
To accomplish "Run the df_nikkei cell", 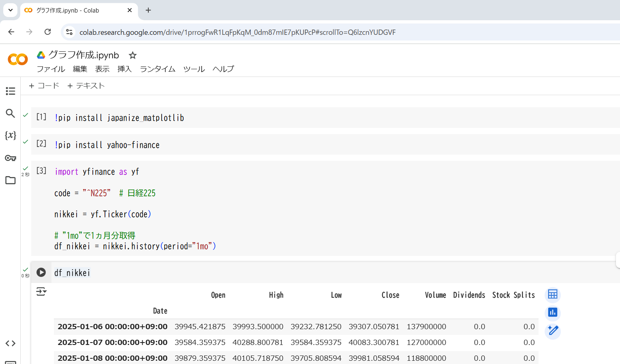I will [41, 272].
